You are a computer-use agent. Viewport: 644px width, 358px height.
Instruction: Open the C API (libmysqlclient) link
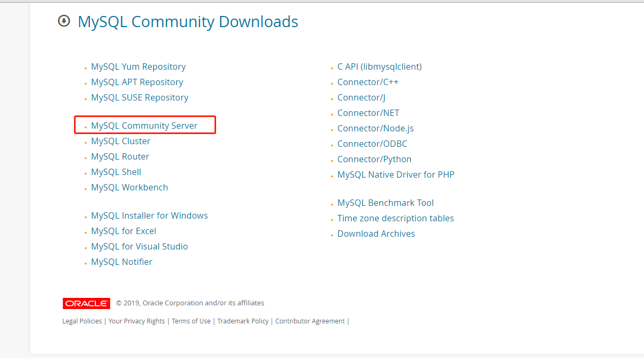379,67
